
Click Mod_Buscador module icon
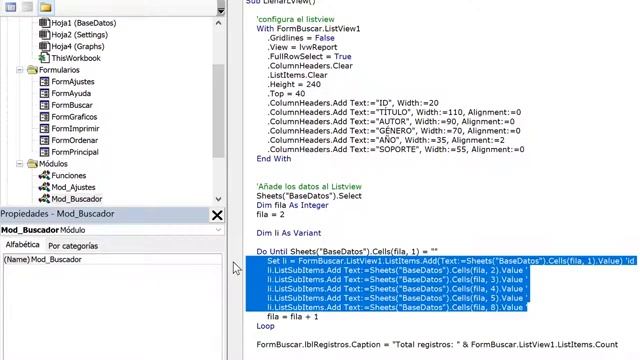[44, 199]
